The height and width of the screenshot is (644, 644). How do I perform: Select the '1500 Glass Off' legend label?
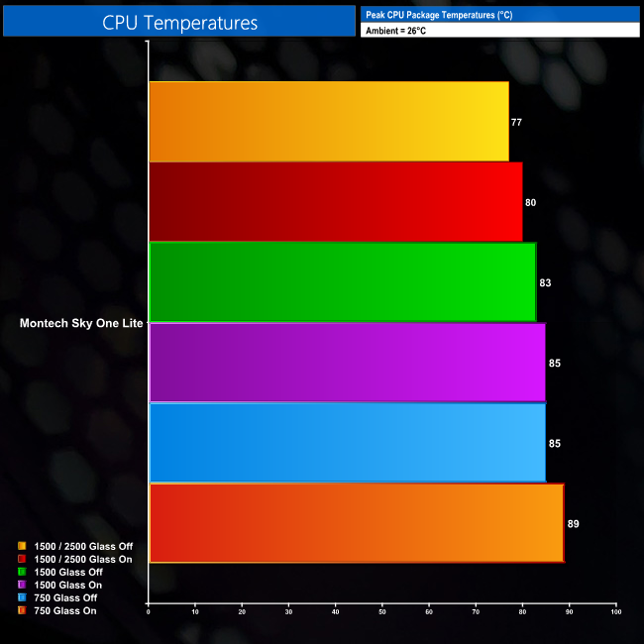click(x=68, y=572)
